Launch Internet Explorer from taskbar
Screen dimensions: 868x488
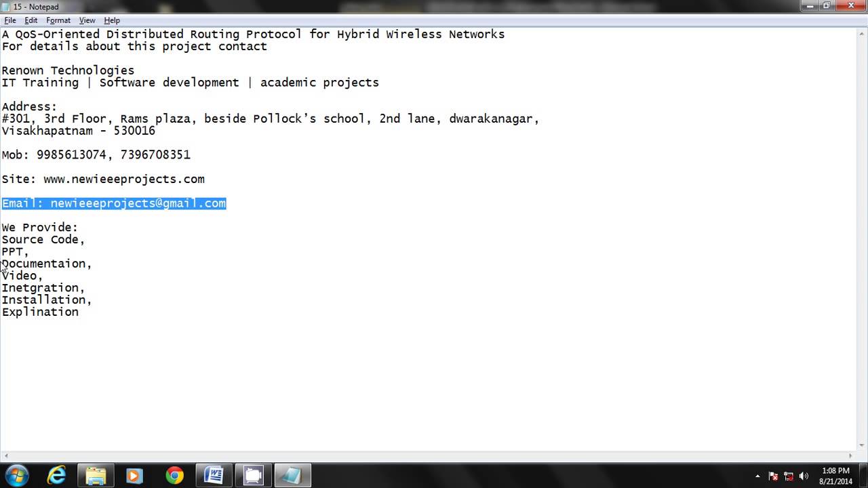(56, 476)
